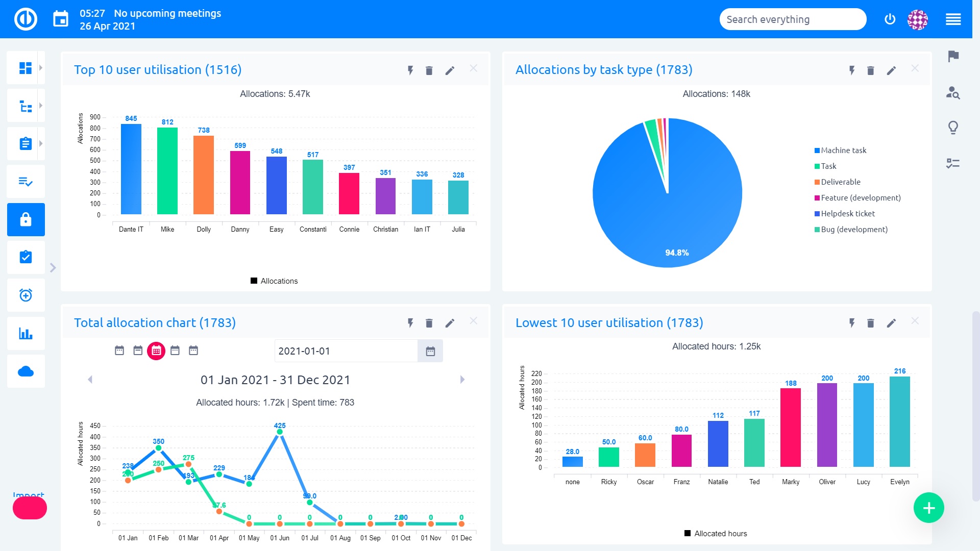Viewport: 980px width, 551px height.
Task: Click the right arrow to advance allocation date range
Action: [462, 380]
